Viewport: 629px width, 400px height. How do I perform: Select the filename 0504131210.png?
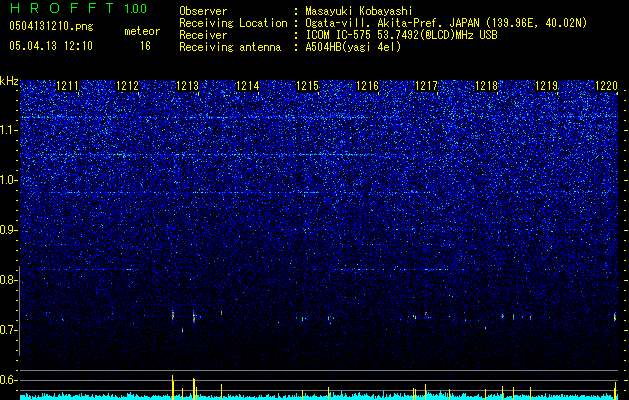tap(51, 26)
